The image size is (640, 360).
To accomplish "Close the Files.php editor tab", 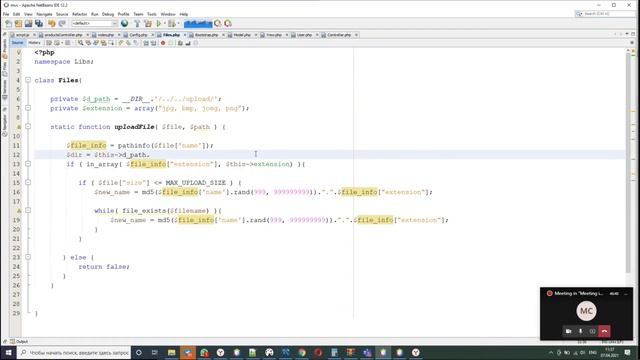I will [x=184, y=35].
